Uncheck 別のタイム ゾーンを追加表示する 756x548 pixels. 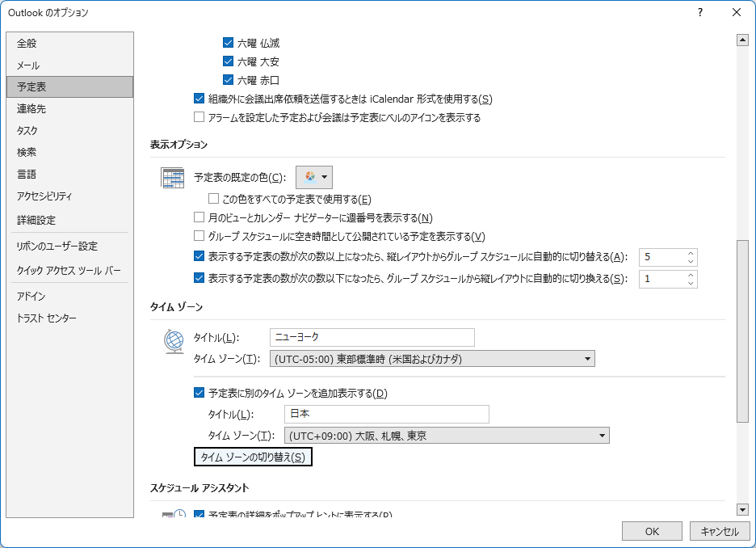point(199,393)
